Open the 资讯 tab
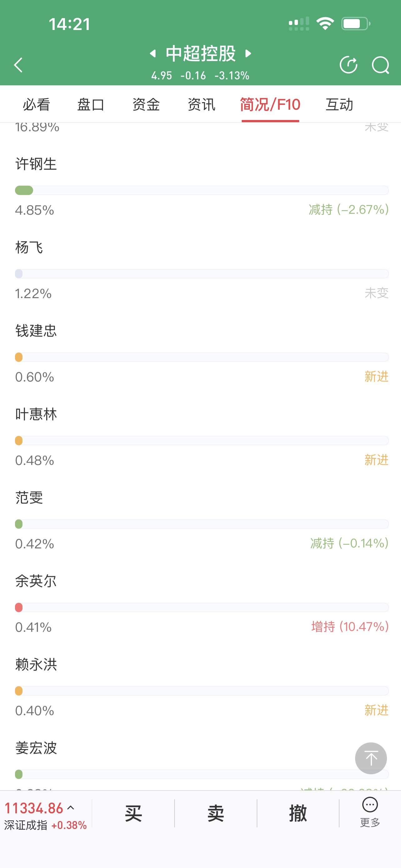This screenshot has width=401, height=868. click(x=201, y=104)
